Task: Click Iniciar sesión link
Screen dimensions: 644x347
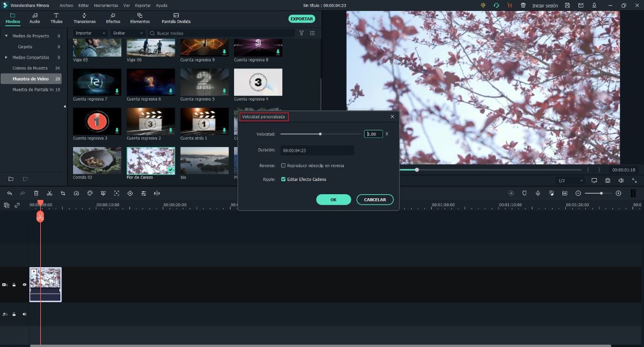Action: [x=545, y=5]
